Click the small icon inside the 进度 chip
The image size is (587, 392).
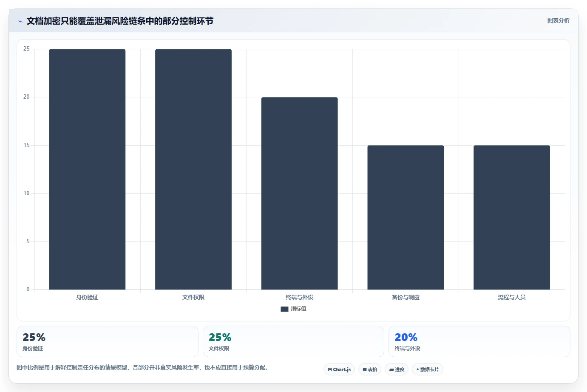[391, 370]
